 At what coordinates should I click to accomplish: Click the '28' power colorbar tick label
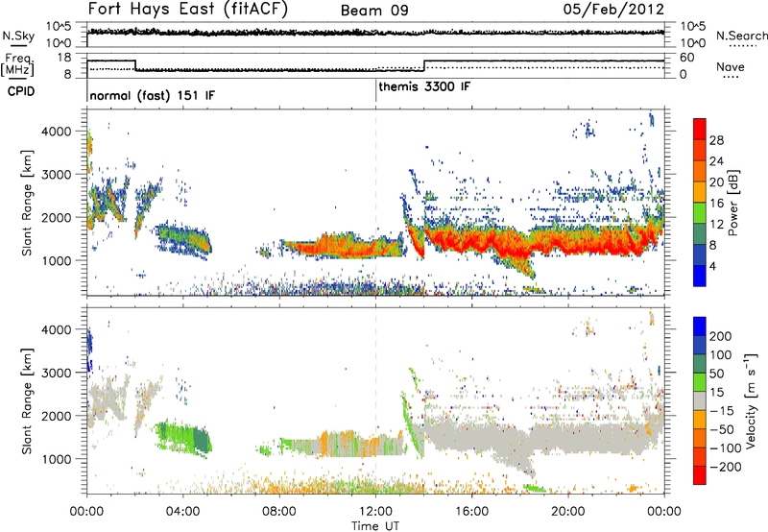tap(716, 140)
